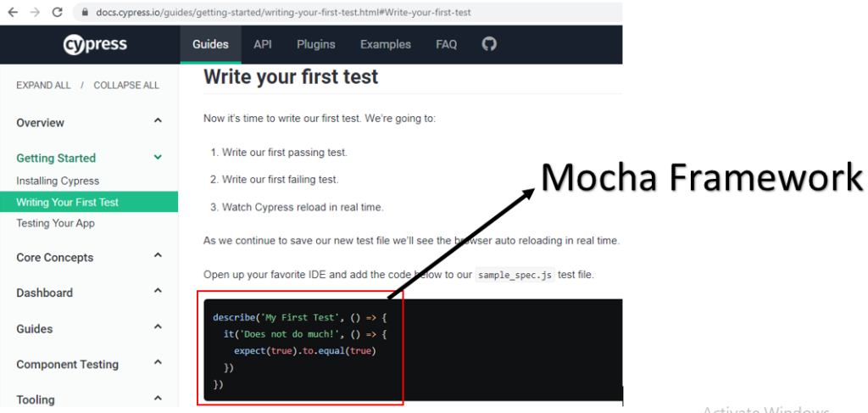Image resolution: width=868 pixels, height=413 pixels.
Task: Click the lock icon in address bar
Action: pyautogui.click(x=85, y=12)
